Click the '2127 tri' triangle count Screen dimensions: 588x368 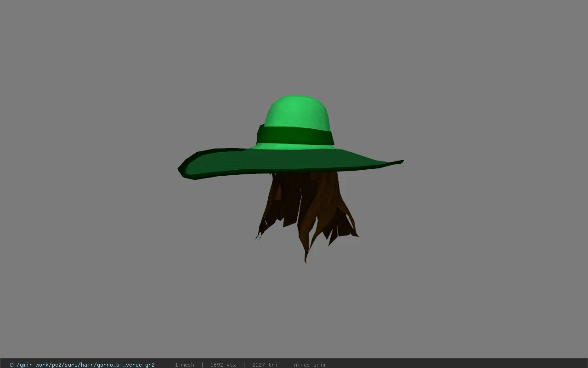click(x=265, y=365)
